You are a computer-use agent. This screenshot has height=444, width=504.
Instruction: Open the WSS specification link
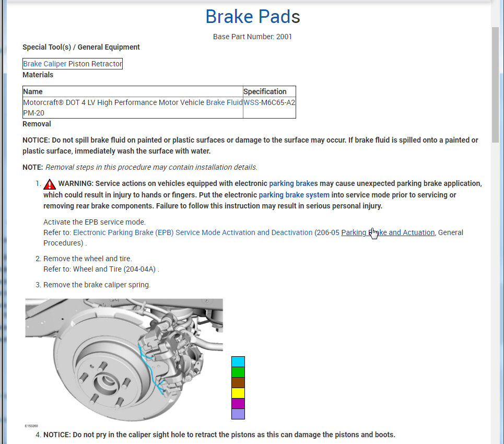point(251,102)
